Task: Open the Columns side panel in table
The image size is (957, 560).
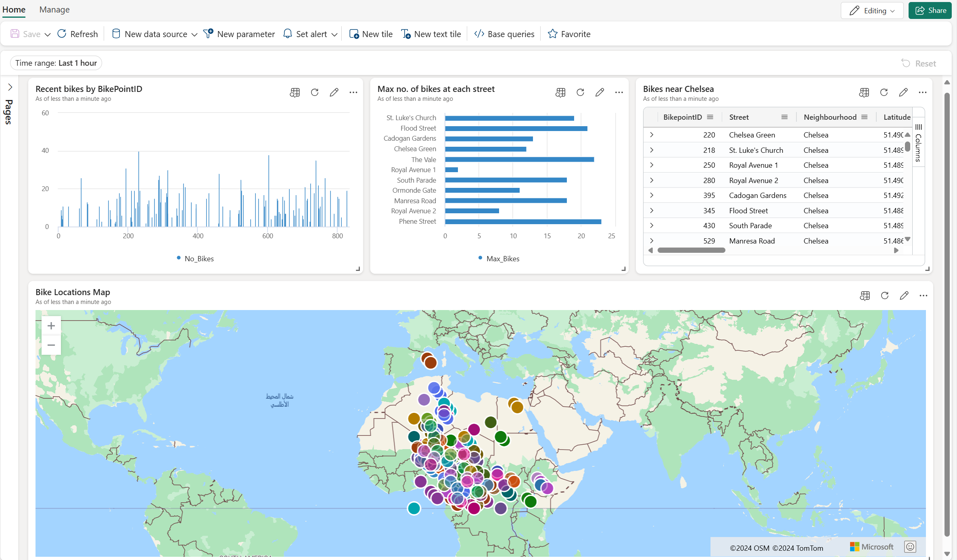Action: [918, 143]
